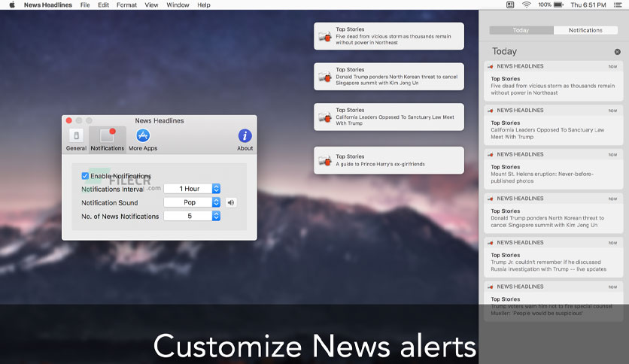Open the General preferences tab
Viewport: 629px width, 364px height.
pos(76,140)
